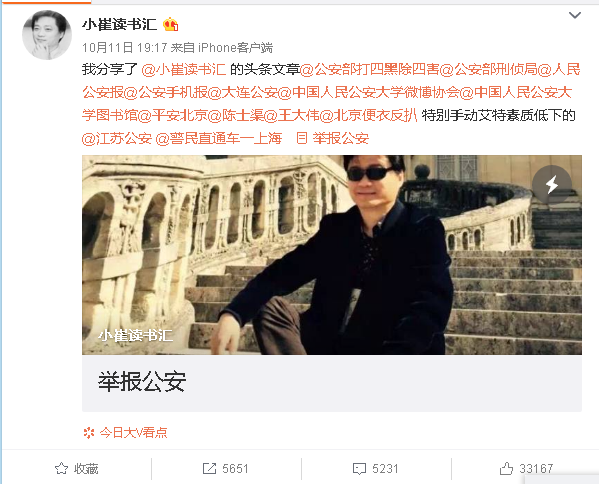Click the poster's profile avatar

pyautogui.click(x=47, y=35)
